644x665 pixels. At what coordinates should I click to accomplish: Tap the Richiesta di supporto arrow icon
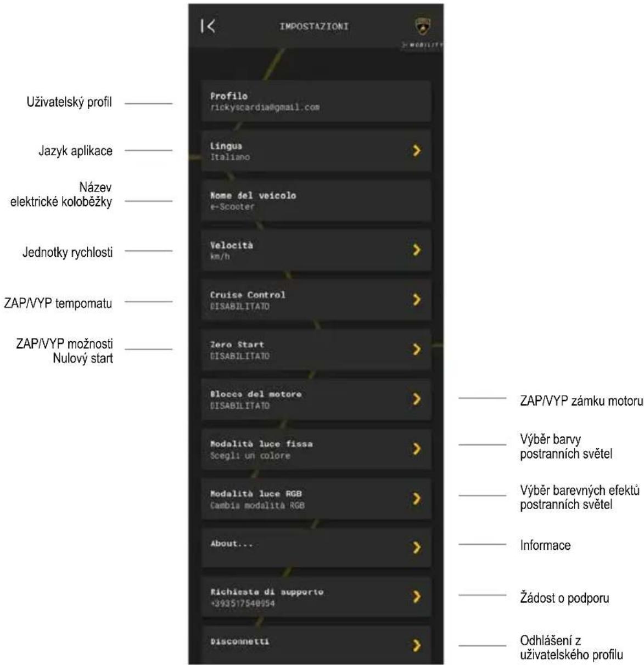click(x=417, y=596)
